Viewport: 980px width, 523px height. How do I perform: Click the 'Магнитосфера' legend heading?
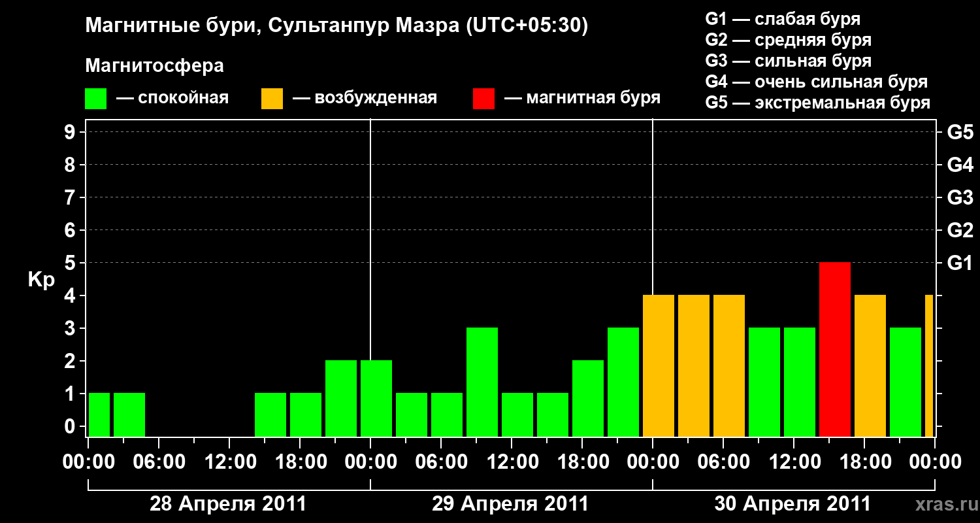click(x=155, y=66)
